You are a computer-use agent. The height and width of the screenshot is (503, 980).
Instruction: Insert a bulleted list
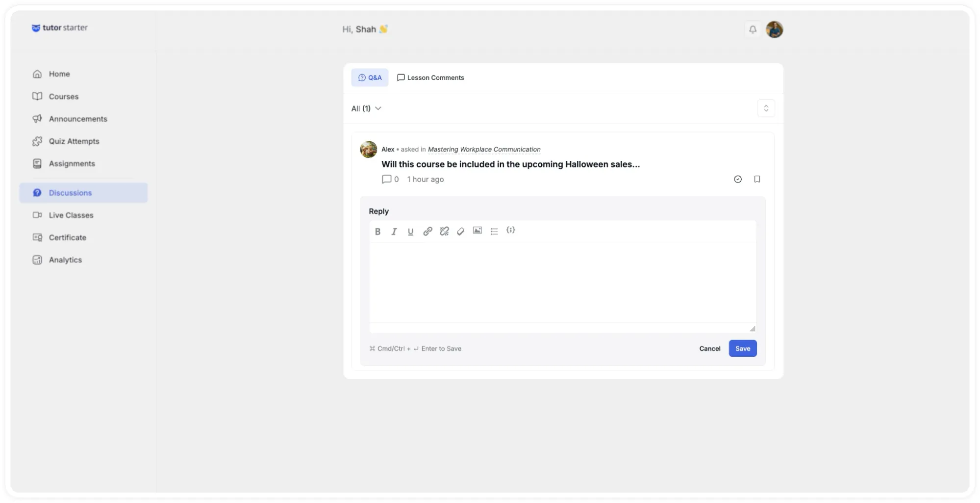tap(494, 231)
